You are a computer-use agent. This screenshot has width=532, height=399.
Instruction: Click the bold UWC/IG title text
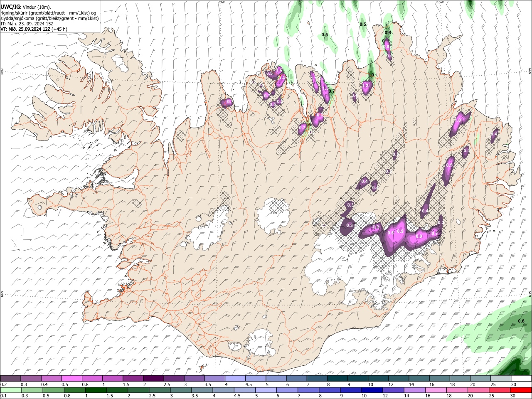[10, 7]
